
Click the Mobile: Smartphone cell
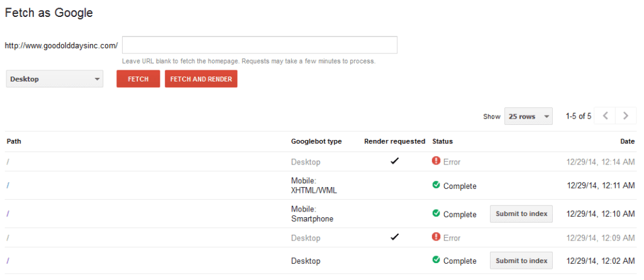pyautogui.click(x=312, y=214)
